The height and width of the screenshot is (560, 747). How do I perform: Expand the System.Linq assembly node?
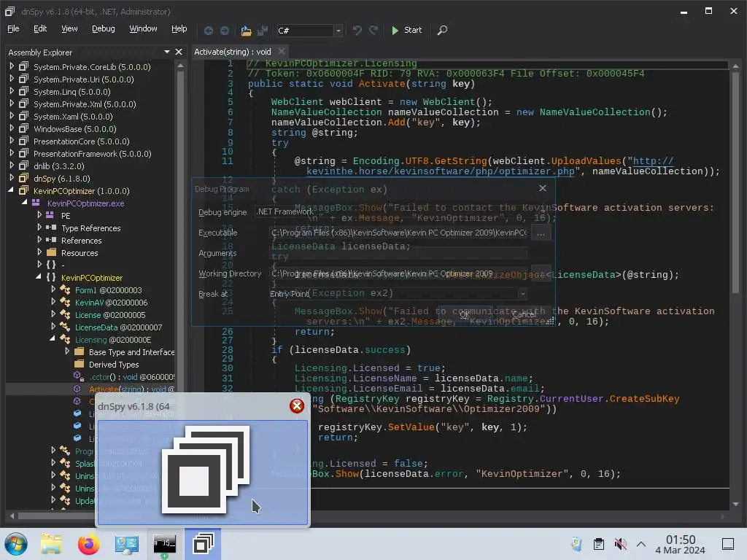[x=12, y=91]
